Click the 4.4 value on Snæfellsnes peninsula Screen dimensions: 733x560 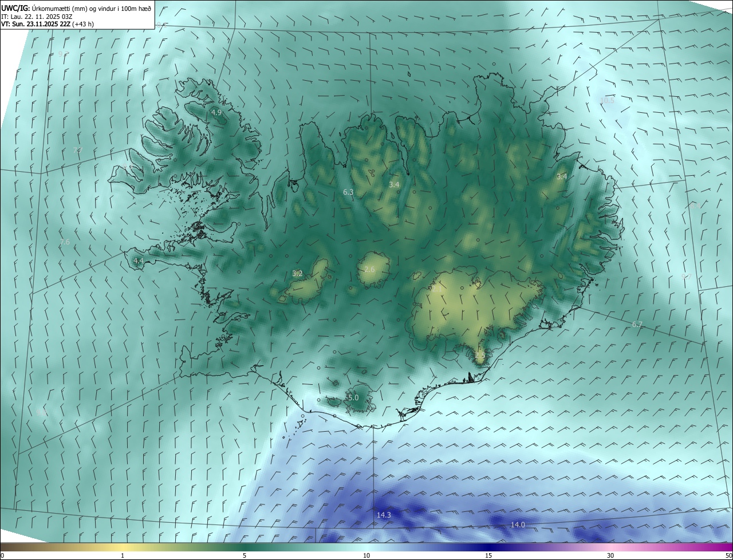pos(138,261)
